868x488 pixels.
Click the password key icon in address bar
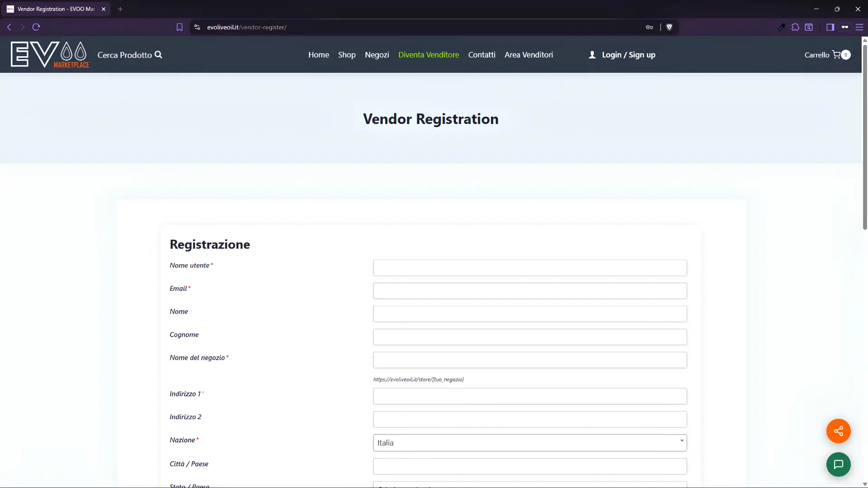point(649,27)
